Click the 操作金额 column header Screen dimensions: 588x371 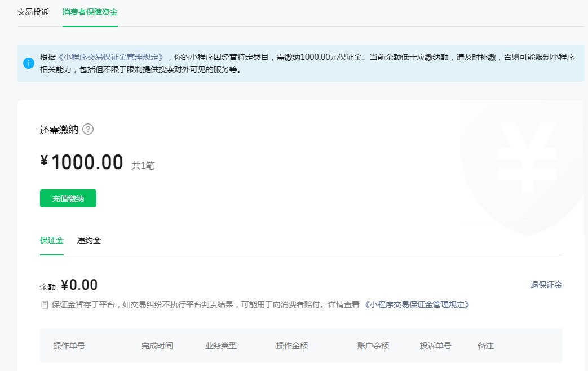(292, 346)
